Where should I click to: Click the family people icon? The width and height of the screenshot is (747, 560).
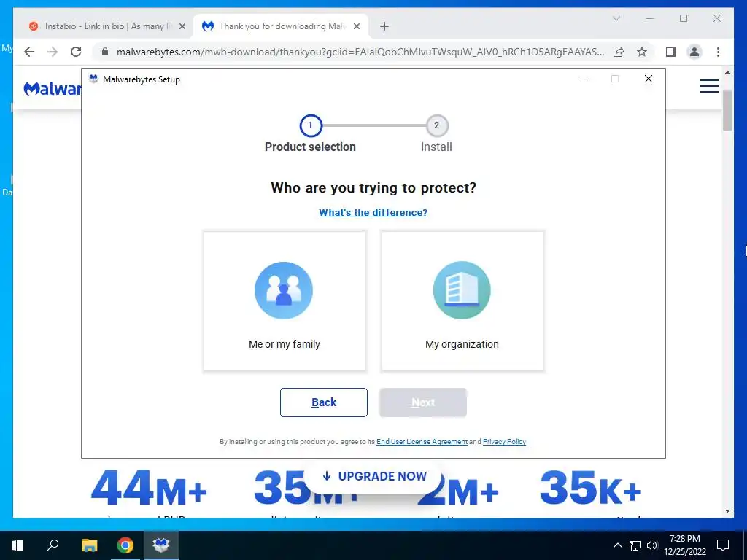pyautogui.click(x=284, y=290)
